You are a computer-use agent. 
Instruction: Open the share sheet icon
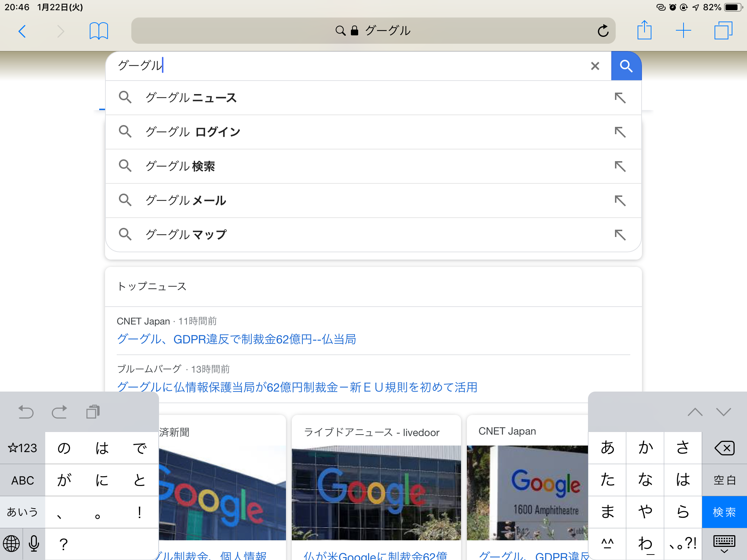point(644,30)
